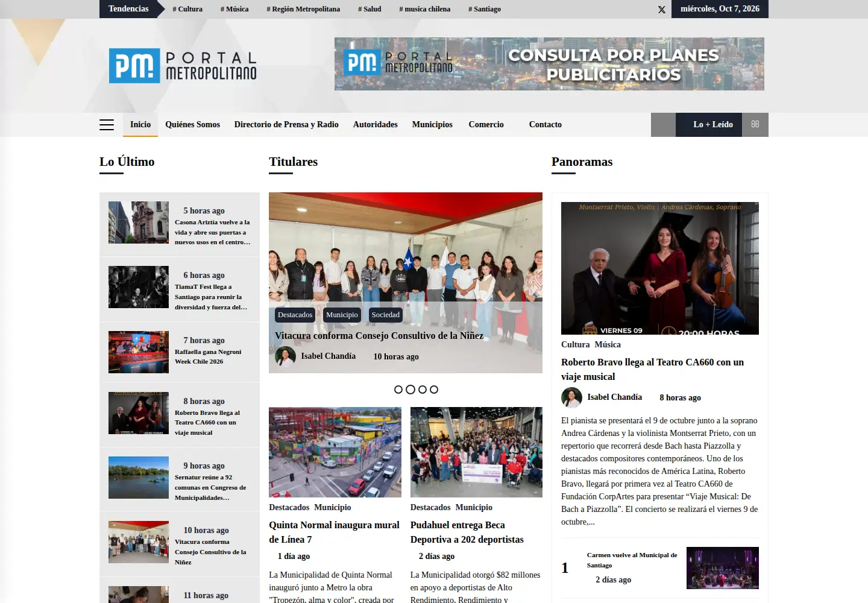Click the Tendencias label
This screenshot has height=603, width=868.
tap(128, 9)
